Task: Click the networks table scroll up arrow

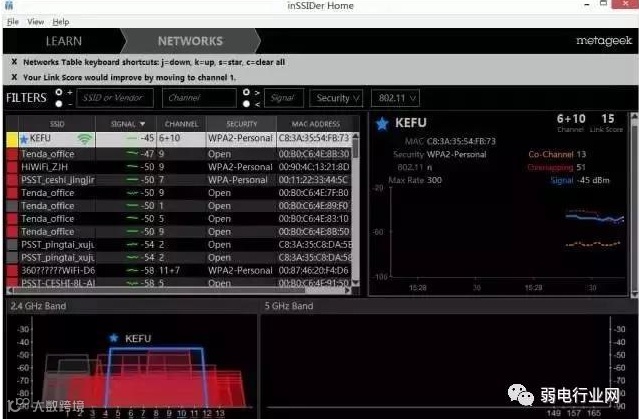Action: point(355,136)
